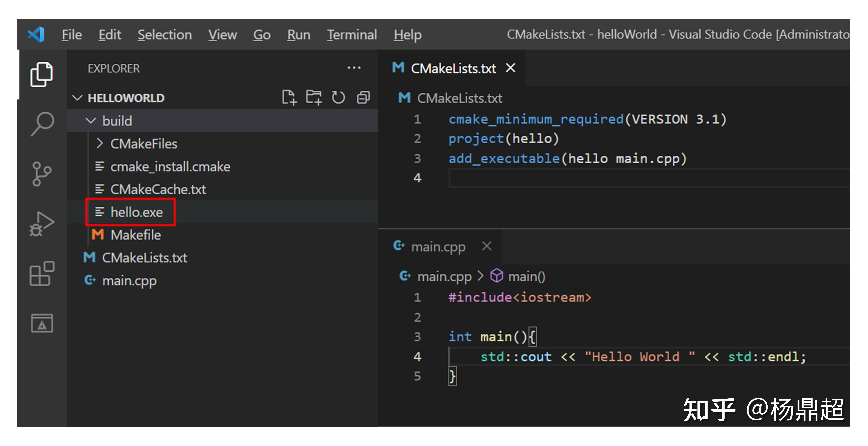868x446 pixels.
Task: Open Makefile in the build folder
Action: (222, 235)
